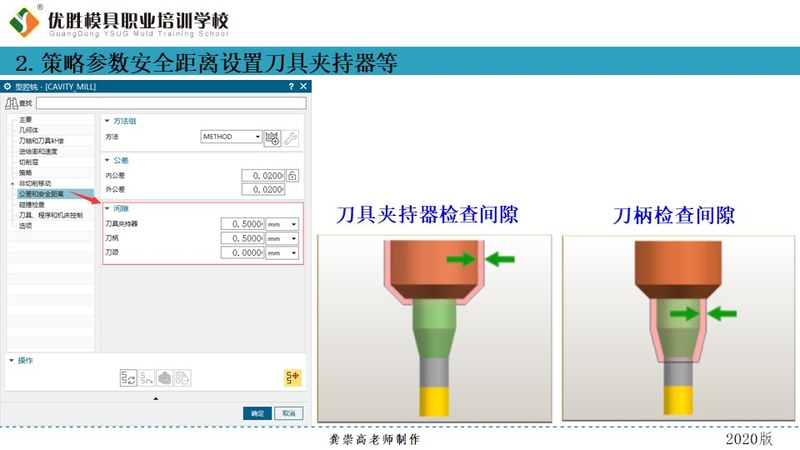This screenshot has height=450, width=800.
Task: Collapse the 操作 section
Action: 11,360
